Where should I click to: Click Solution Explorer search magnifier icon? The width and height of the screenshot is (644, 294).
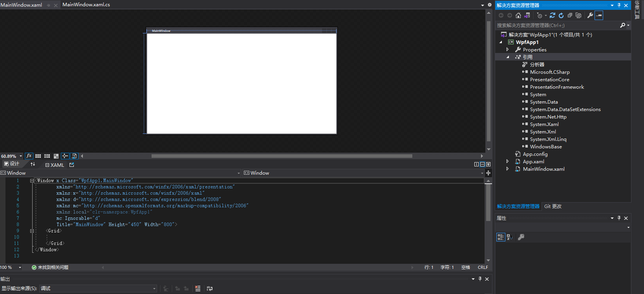[x=622, y=25]
